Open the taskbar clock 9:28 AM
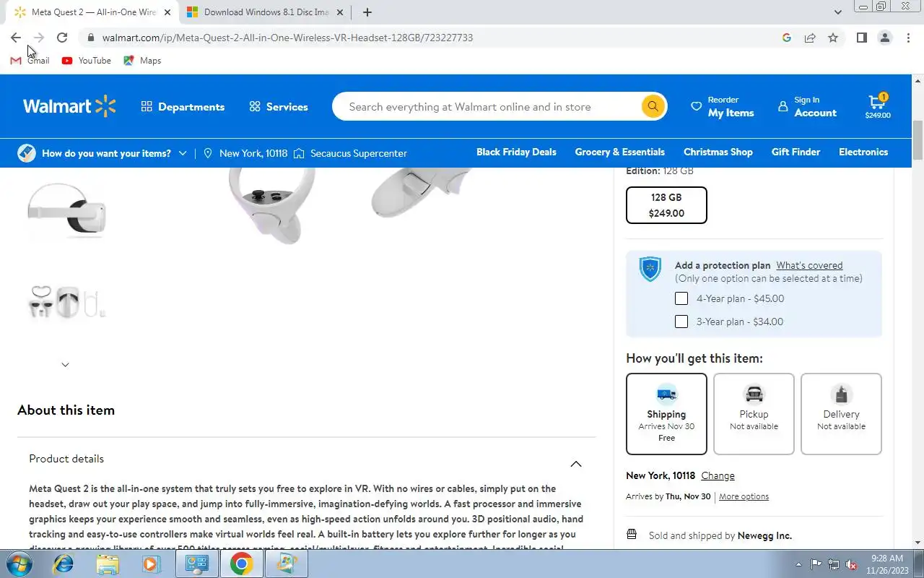924x578 pixels. click(886, 564)
